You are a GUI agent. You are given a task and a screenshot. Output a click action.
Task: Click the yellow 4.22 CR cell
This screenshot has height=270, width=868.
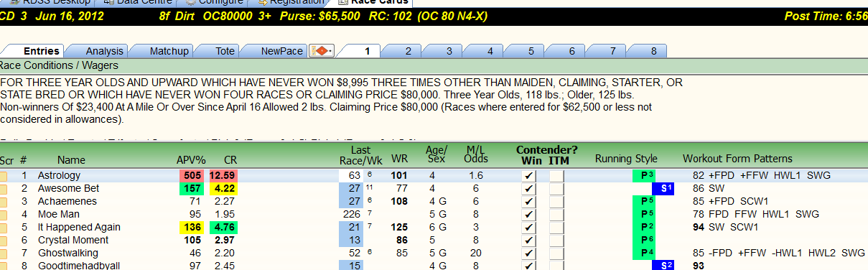223,188
